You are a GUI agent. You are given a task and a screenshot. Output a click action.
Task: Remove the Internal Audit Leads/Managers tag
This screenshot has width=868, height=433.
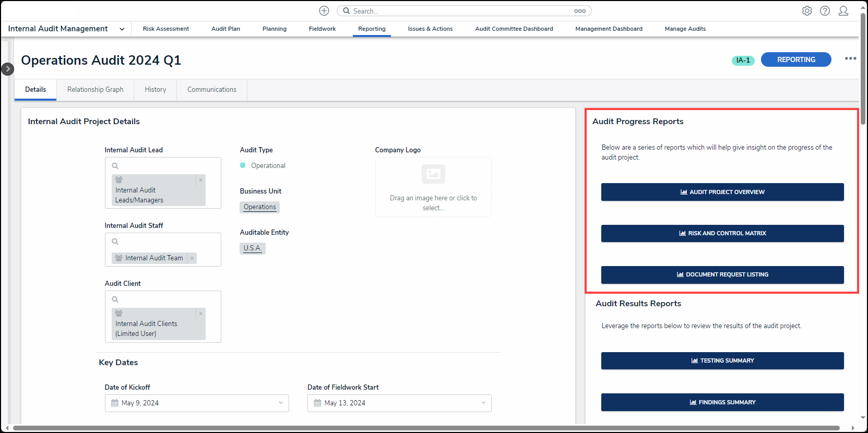(201, 180)
